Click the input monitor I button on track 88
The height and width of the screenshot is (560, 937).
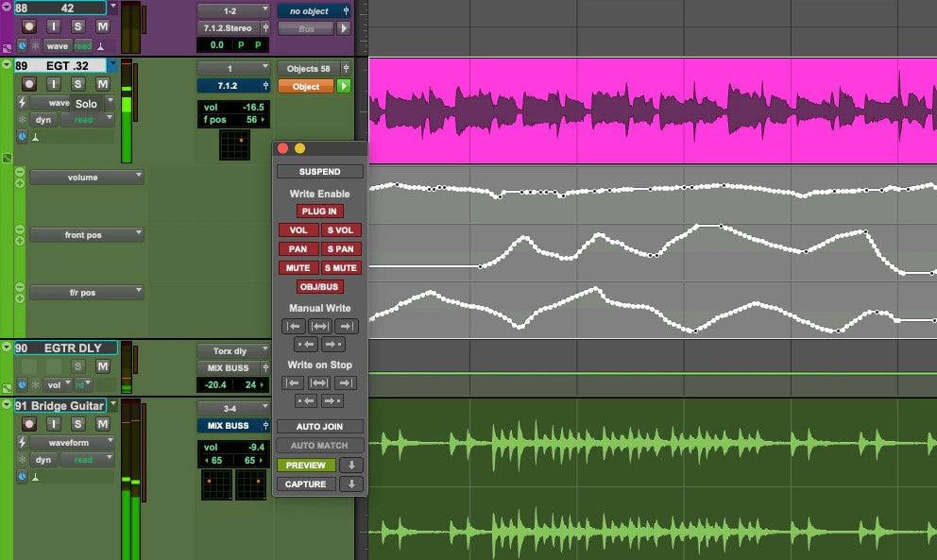53,25
